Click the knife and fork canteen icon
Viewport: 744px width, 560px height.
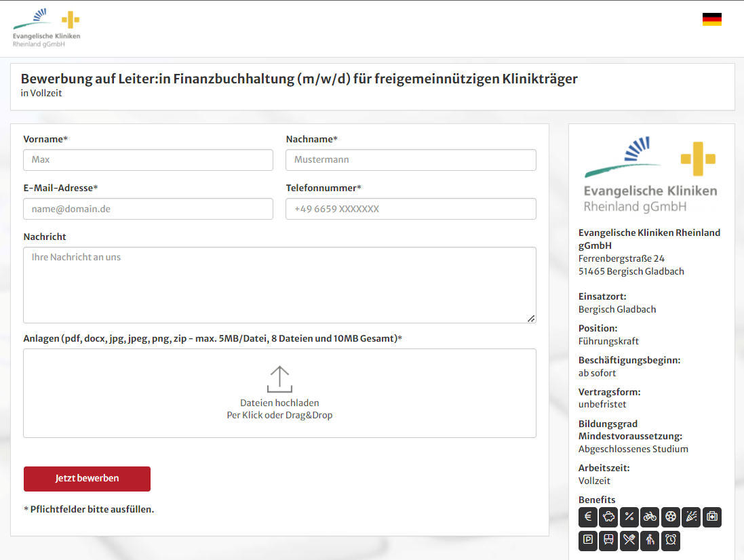pyautogui.click(x=629, y=540)
